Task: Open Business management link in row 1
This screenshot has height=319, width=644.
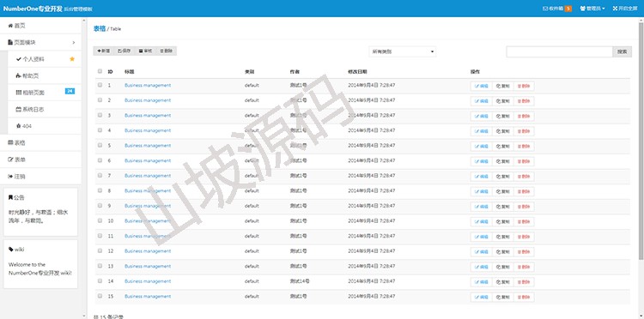Action: click(148, 85)
